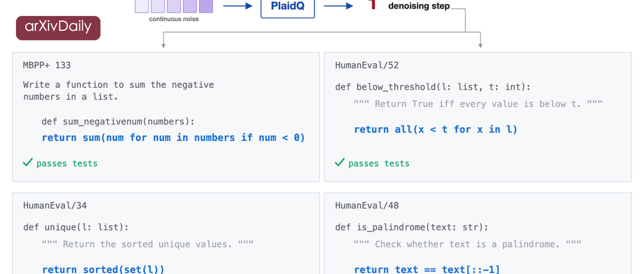Click the darkest purple noise square

coord(206,6)
